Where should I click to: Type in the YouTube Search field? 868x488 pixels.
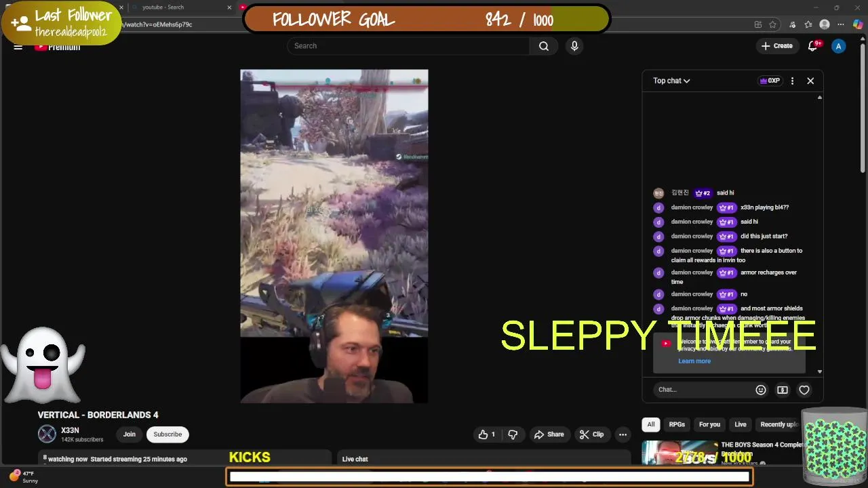408,46
